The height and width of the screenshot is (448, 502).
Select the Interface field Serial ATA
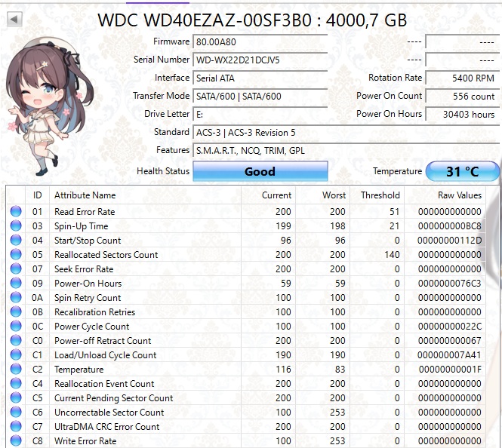[260, 78]
